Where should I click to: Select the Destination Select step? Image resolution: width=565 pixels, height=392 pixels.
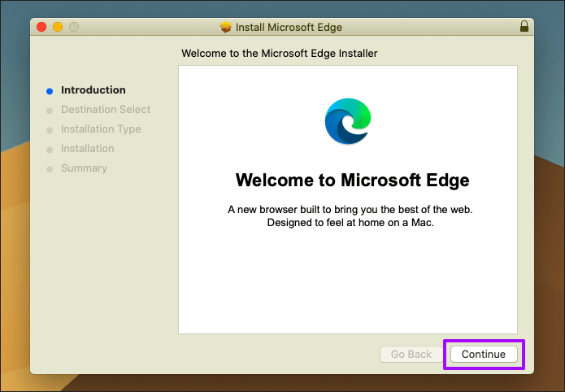[x=106, y=110]
